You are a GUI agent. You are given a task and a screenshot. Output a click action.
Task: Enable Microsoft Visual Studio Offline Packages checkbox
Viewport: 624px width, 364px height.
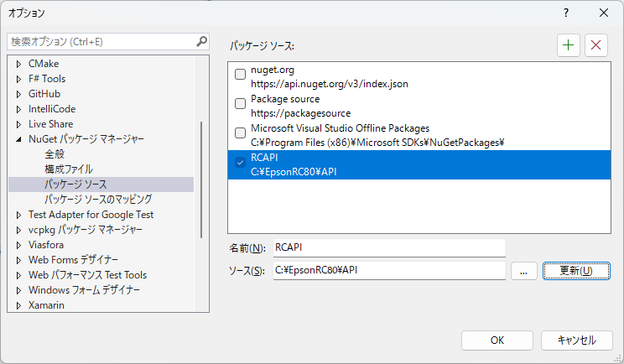[241, 133]
